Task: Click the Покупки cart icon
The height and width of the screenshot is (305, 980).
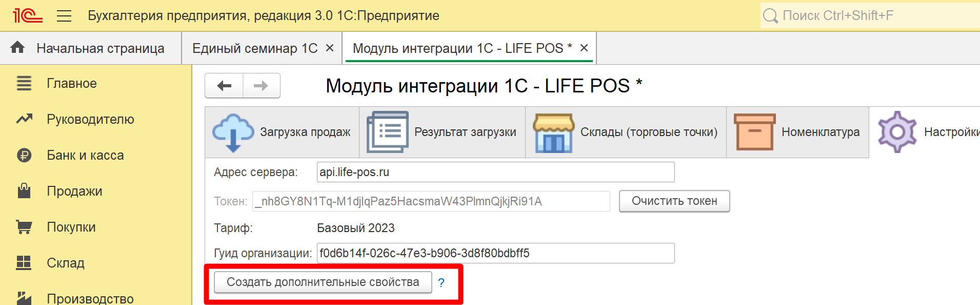Action: tap(24, 227)
